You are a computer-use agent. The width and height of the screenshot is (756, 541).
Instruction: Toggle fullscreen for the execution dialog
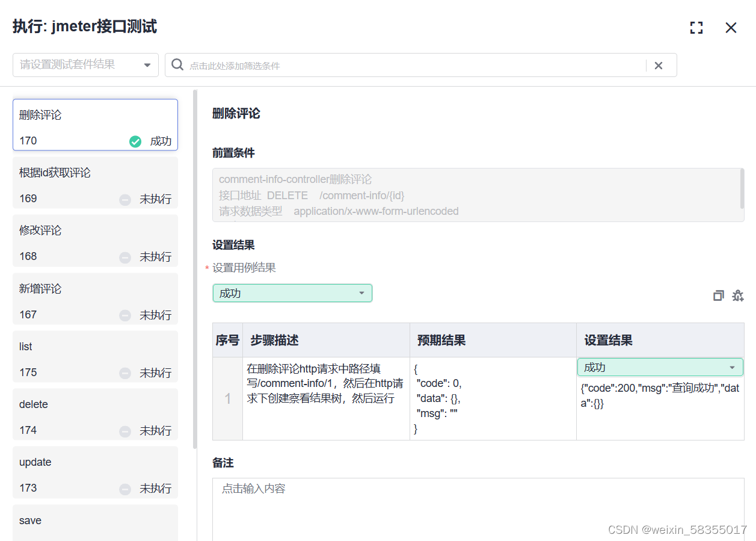696,28
